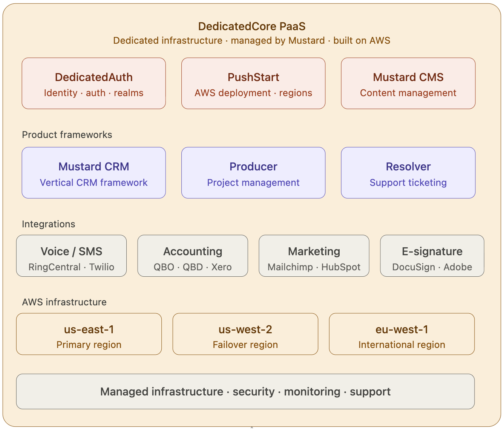Select the Voice / SMS integration box

coord(71,256)
